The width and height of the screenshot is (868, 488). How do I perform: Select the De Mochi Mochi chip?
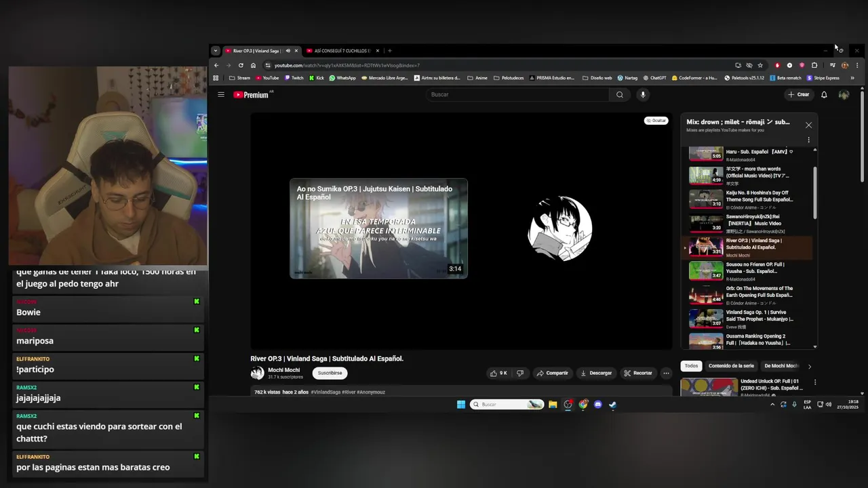(781, 366)
